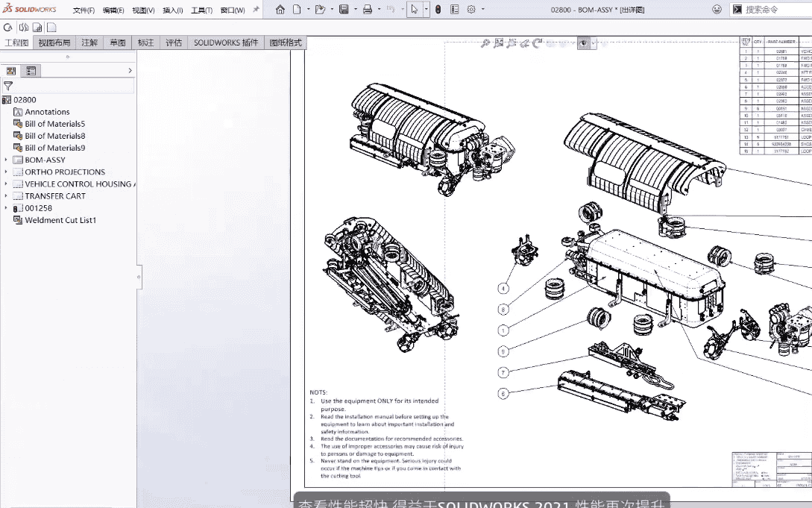
Task: Click Zoom to Fit in the heads-up toolbar
Action: [486, 43]
